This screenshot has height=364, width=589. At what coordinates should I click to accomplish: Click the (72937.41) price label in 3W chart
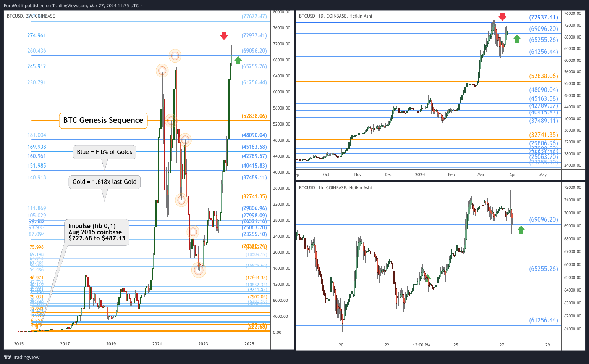[x=254, y=35]
